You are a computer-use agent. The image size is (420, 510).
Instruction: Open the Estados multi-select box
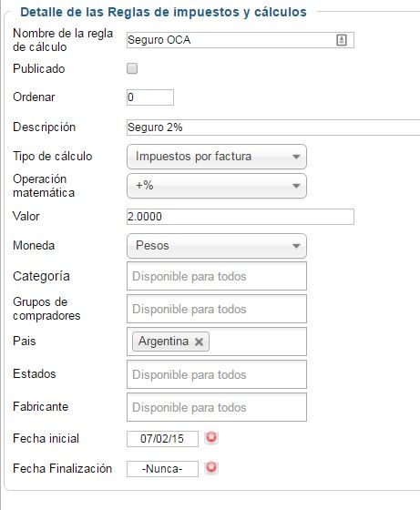pos(217,374)
